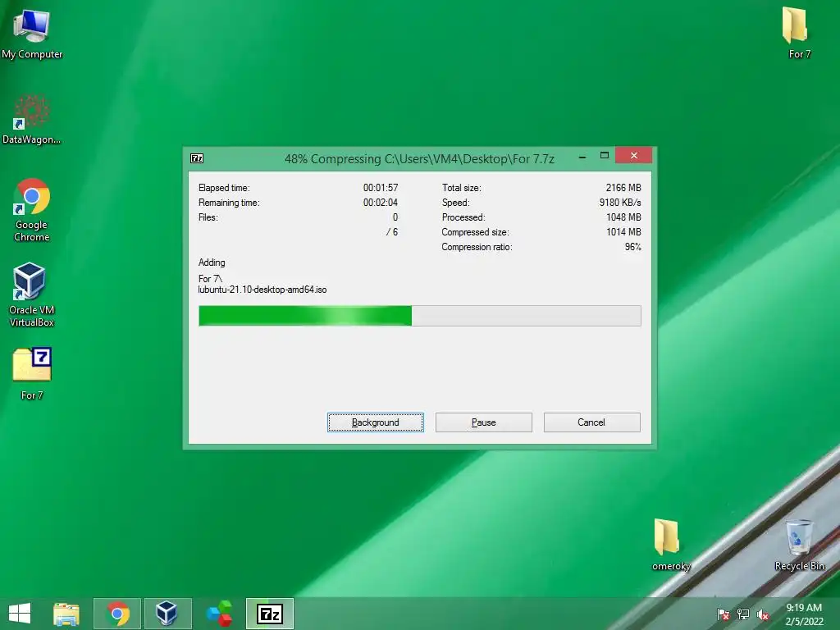Click the 'Processed:' label
The image size is (840, 630).
tap(463, 217)
